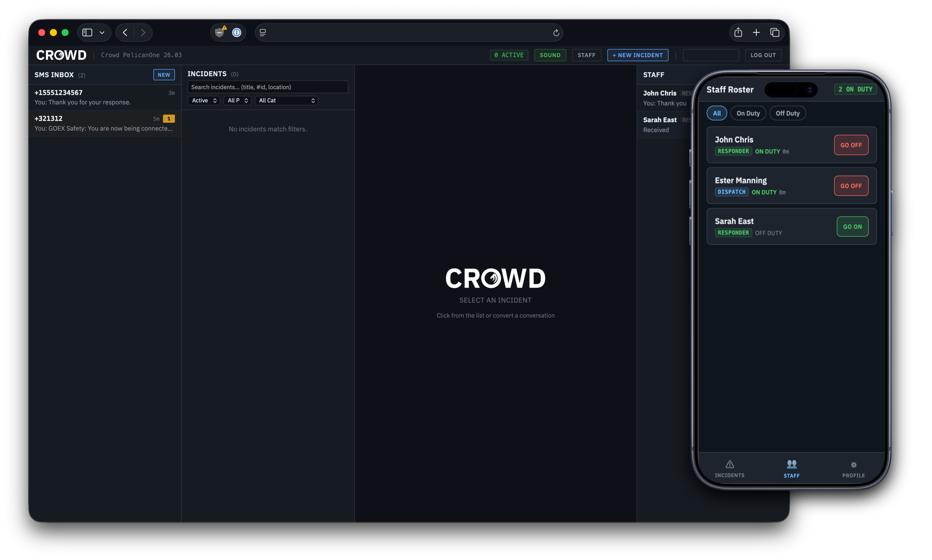932x560 pixels.
Task: Click the search incidents input field
Action: [x=268, y=87]
